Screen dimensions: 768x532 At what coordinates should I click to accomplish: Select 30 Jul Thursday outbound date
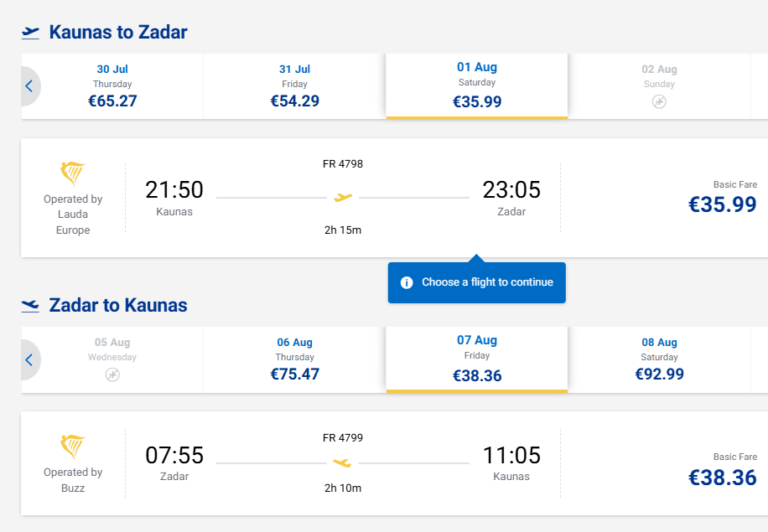[x=112, y=86]
